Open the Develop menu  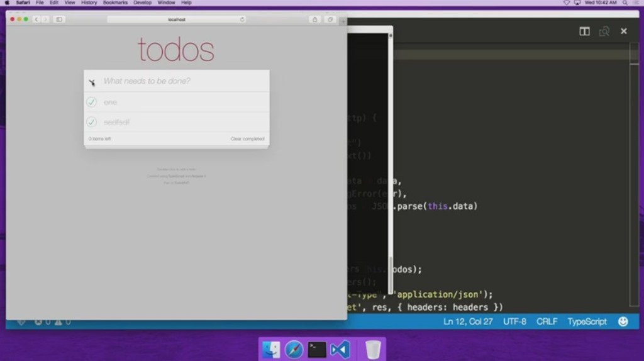coord(142,3)
